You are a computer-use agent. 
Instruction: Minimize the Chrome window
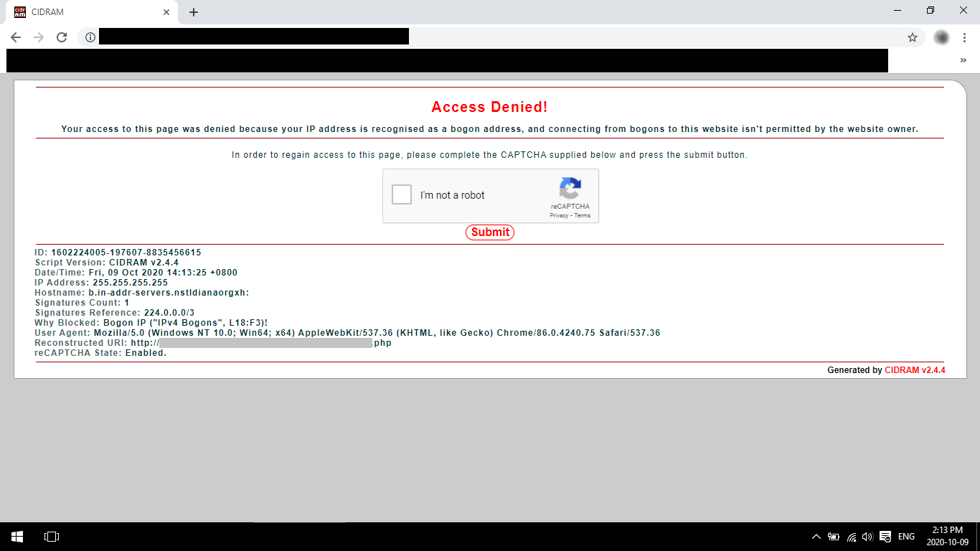click(x=898, y=10)
